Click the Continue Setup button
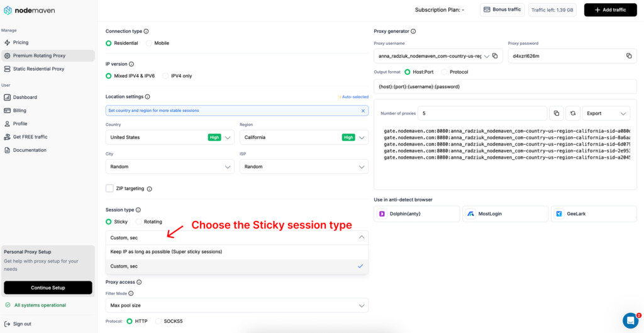This screenshot has width=644, height=333. pos(48,288)
